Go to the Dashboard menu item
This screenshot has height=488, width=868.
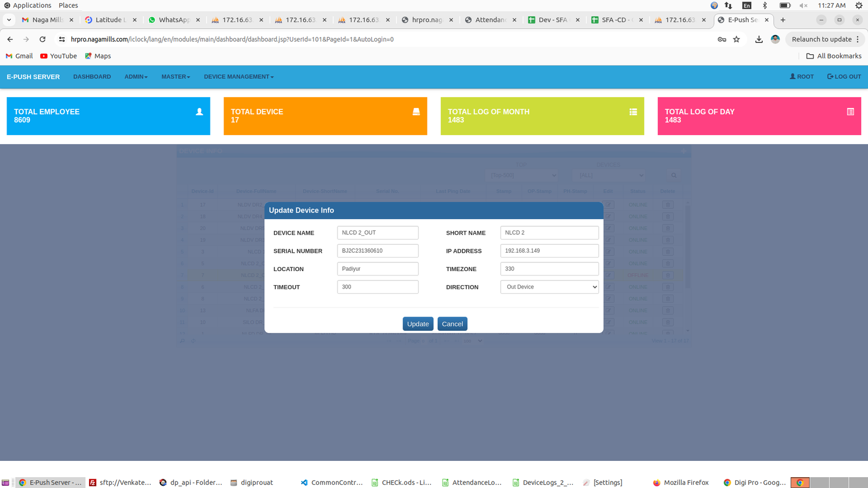(x=92, y=77)
